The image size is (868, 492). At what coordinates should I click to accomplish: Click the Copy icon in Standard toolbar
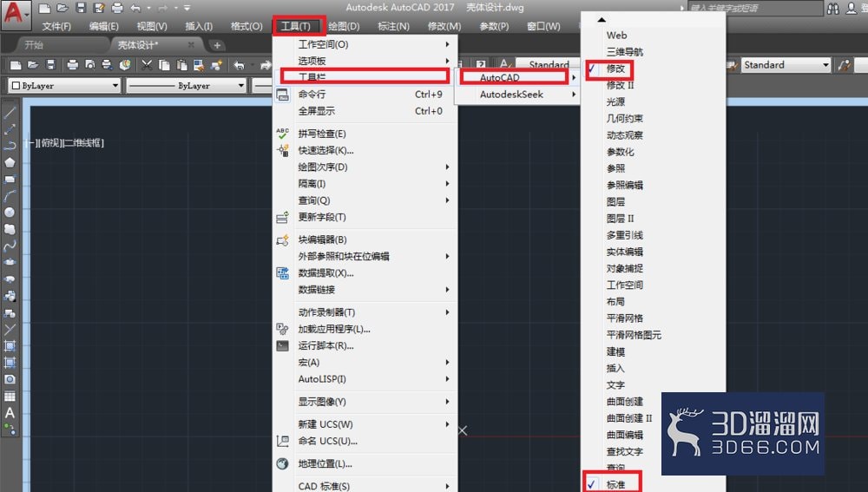pos(164,65)
